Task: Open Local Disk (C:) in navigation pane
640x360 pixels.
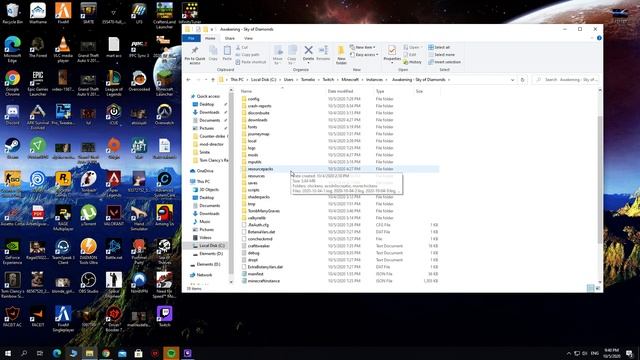Action: 211,246
